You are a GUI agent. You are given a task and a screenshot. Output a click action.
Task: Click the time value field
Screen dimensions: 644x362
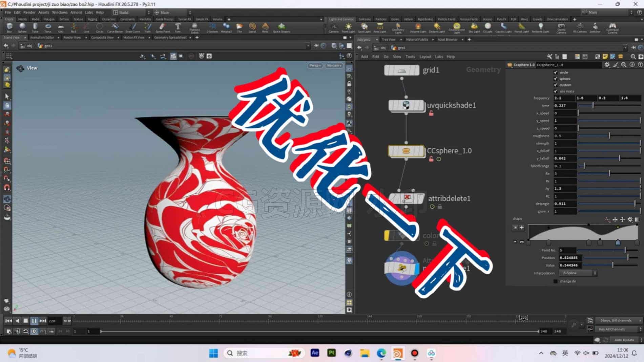[x=565, y=106]
